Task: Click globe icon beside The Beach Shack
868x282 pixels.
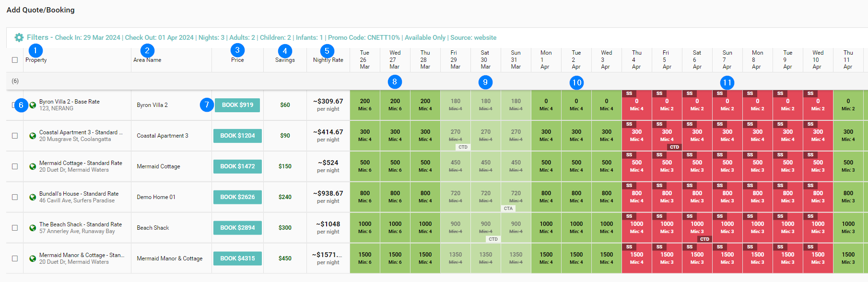Action: 33,228
